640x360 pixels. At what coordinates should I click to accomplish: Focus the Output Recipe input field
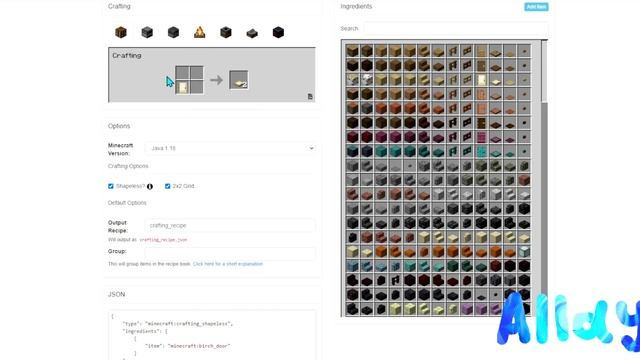pyautogui.click(x=230, y=225)
